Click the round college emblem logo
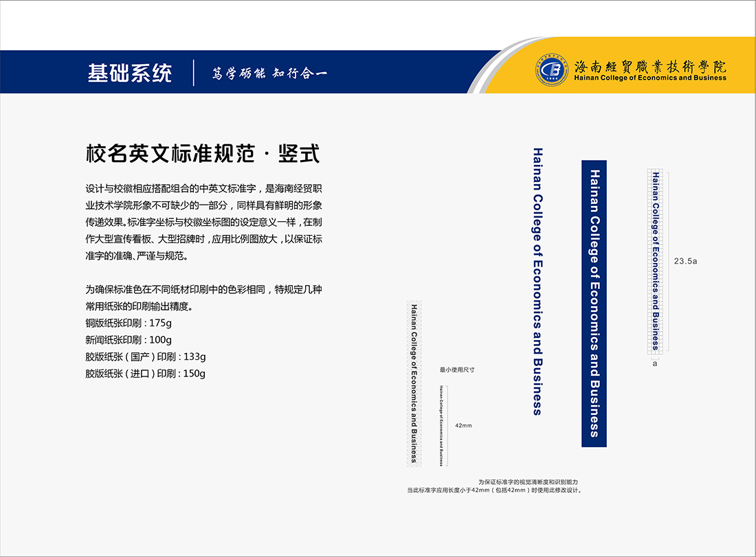The height and width of the screenshot is (557, 756). tap(553, 71)
